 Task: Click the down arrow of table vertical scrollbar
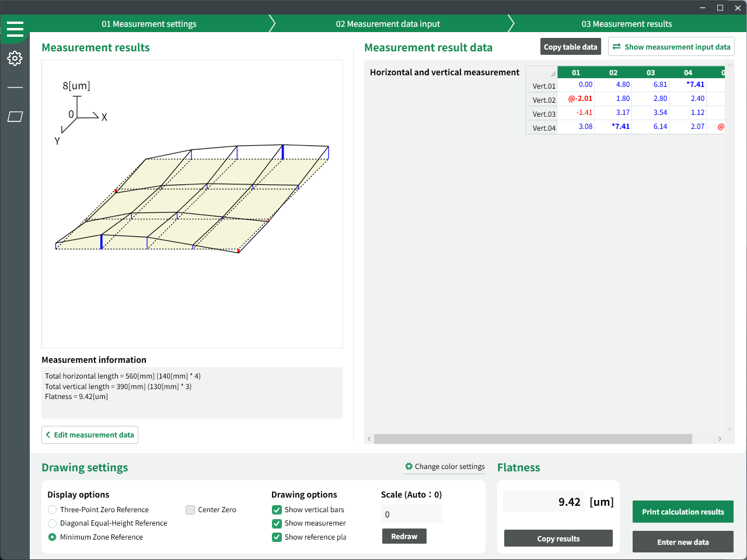[x=729, y=430]
